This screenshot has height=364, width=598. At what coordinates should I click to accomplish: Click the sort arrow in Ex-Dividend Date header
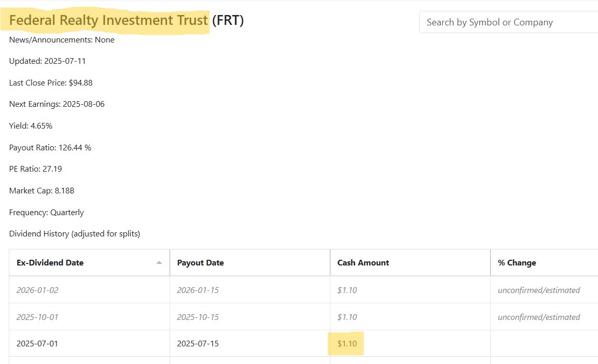[159, 262]
